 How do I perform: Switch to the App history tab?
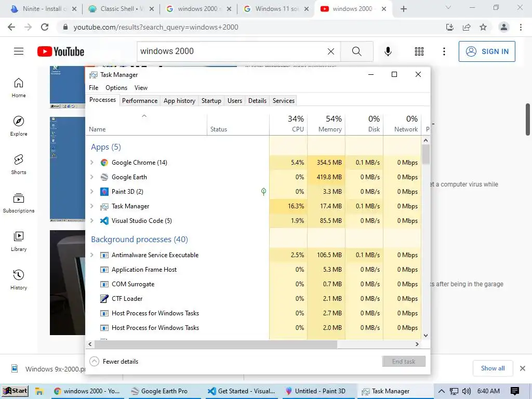(x=179, y=101)
